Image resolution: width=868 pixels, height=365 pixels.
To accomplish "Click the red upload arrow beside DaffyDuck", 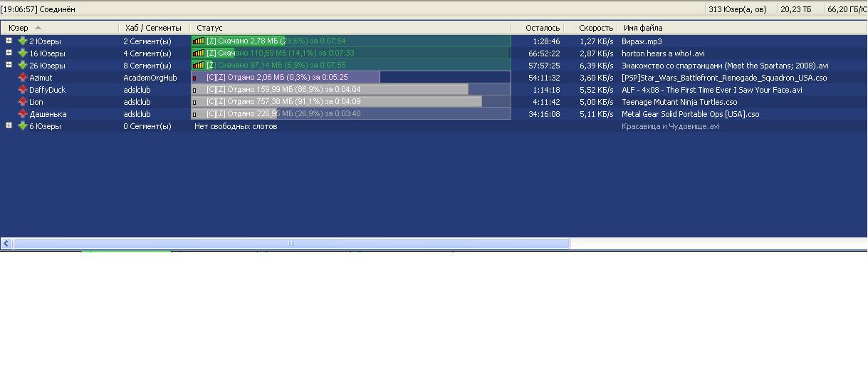I will pyautogui.click(x=23, y=90).
